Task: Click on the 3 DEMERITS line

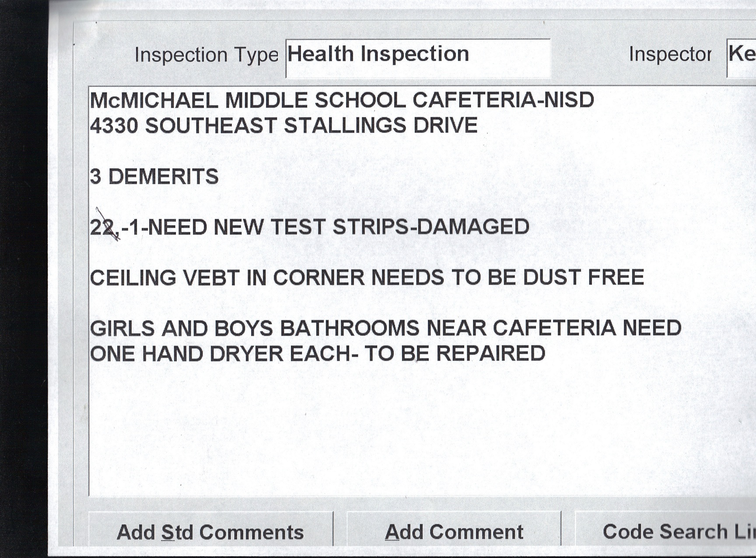Action: (x=154, y=177)
